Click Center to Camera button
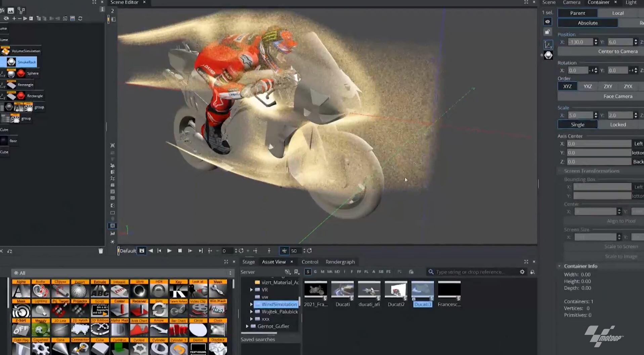Screen dimensions: 644x355 point(617,51)
